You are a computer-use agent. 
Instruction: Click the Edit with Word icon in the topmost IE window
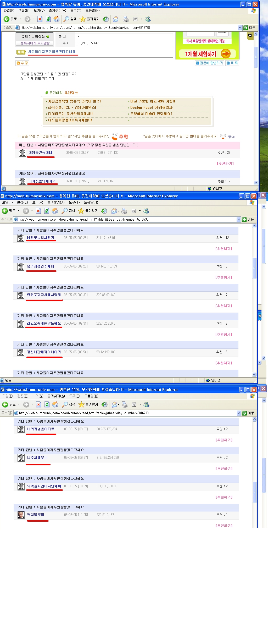click(135, 19)
